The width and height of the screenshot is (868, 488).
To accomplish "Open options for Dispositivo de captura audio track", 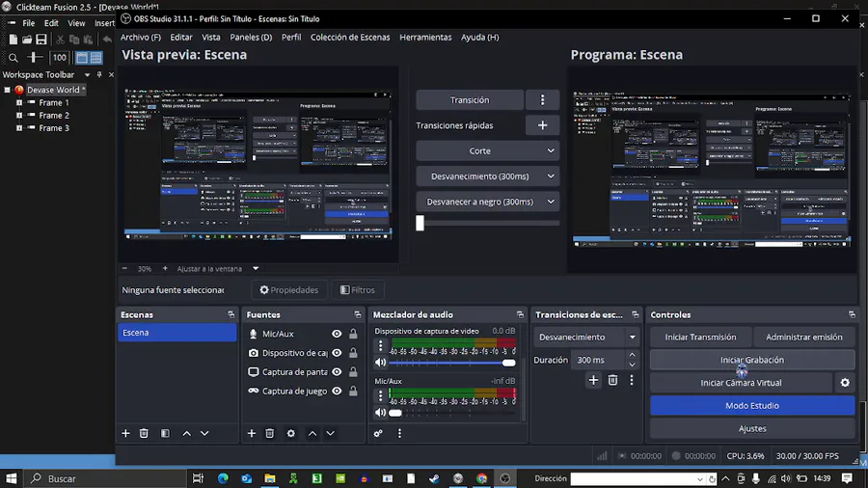I will click(380, 346).
